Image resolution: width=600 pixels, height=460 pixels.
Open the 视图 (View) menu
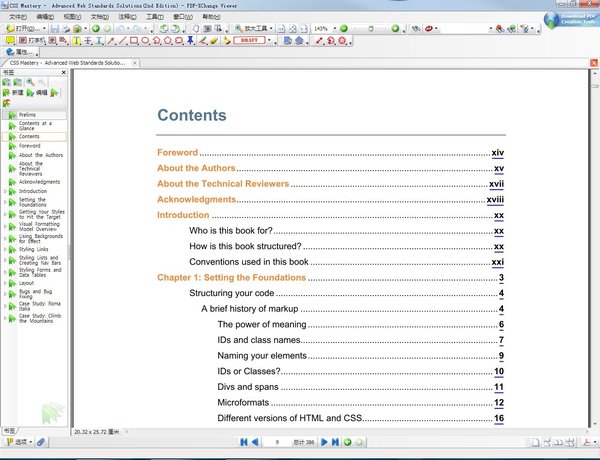pos(72,17)
